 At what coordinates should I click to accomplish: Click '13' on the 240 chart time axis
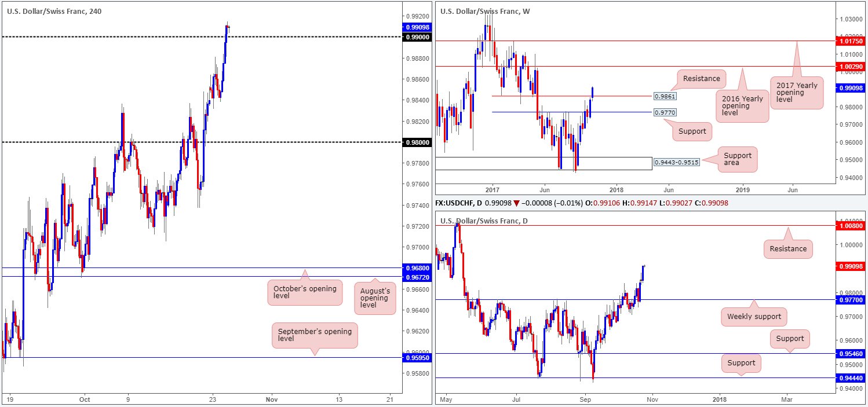click(x=339, y=399)
